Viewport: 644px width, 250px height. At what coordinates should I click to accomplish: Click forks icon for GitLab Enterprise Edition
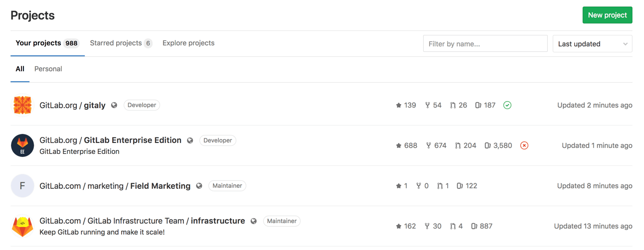coord(428,145)
